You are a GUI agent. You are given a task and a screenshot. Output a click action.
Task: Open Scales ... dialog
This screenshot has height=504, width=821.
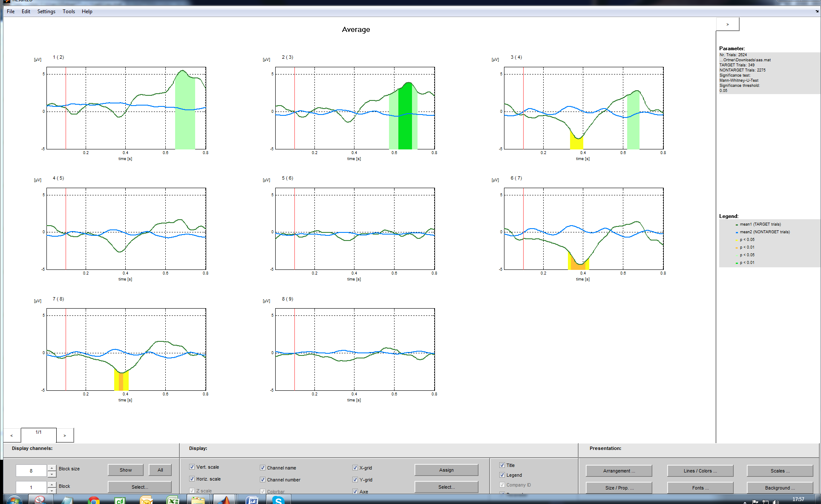pos(780,471)
